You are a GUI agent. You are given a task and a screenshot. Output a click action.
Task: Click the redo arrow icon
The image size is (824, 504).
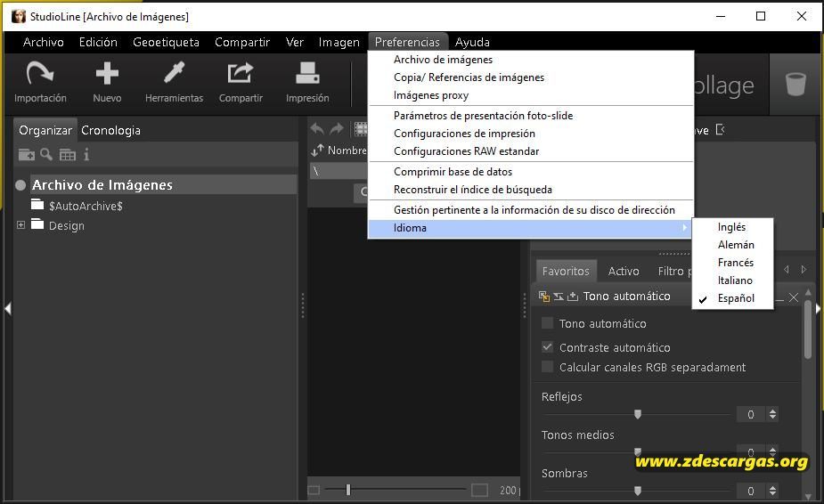click(x=337, y=128)
